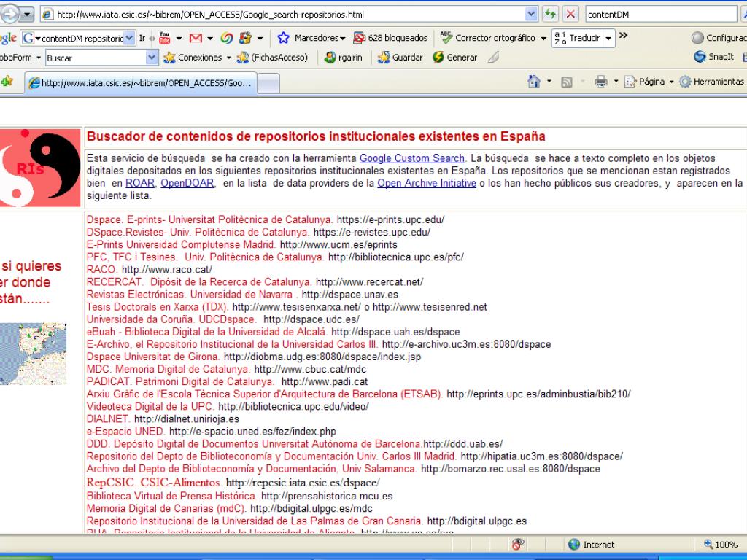
Task: Click the add to favorites star icon
Action: point(7,82)
